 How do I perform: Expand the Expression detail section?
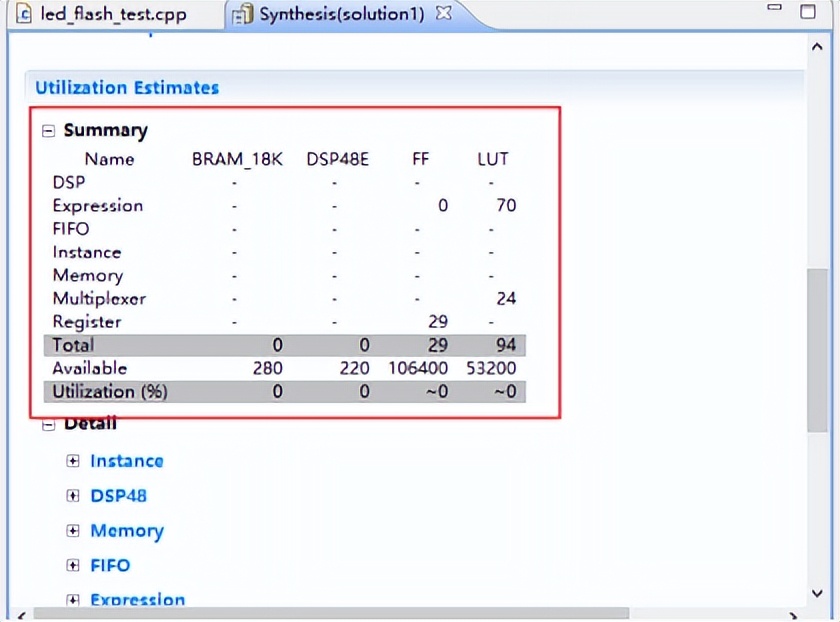73,600
